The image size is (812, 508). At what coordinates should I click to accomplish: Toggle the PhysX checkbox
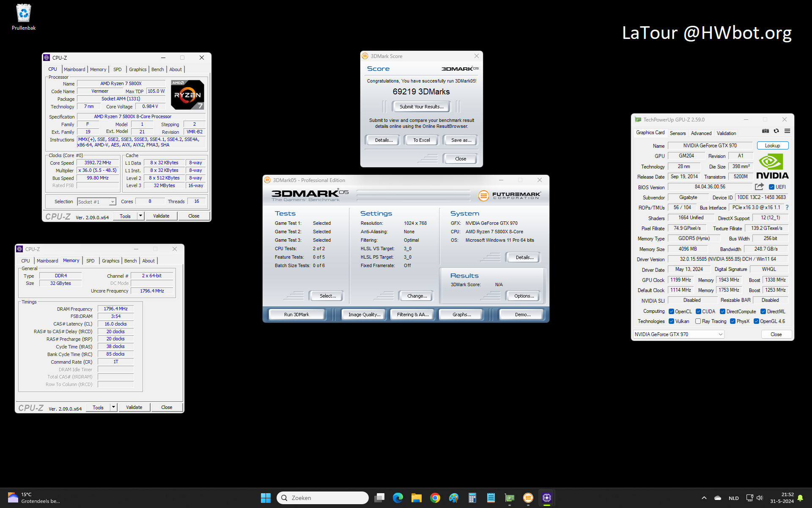pyautogui.click(x=732, y=321)
